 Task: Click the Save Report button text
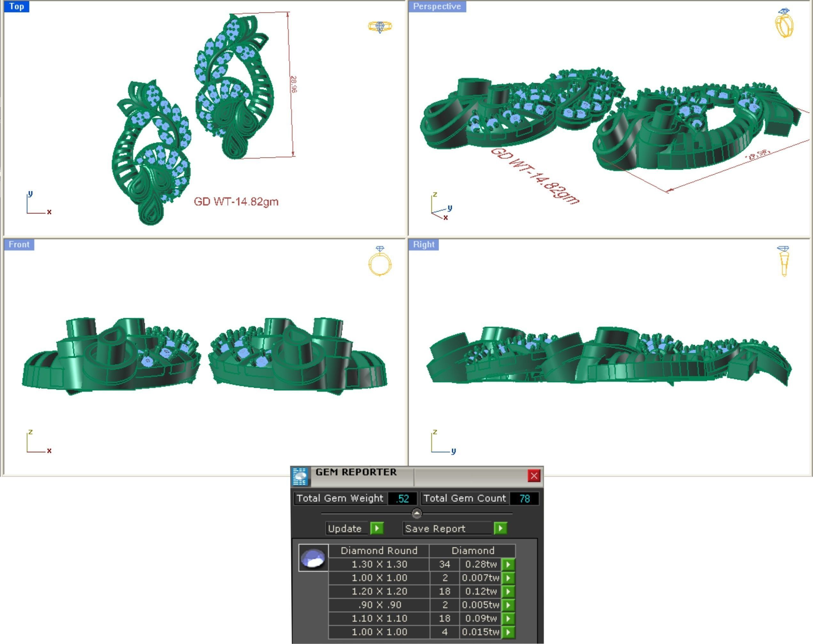[435, 529]
